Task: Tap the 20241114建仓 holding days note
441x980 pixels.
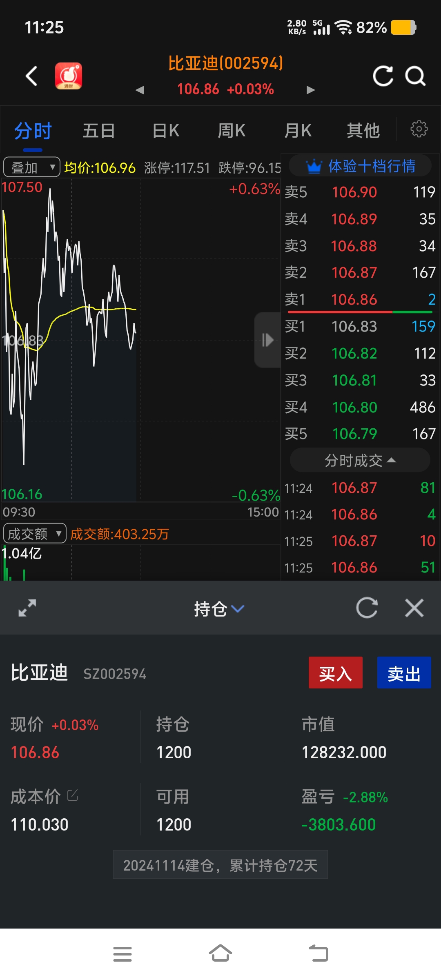Action: point(220,865)
